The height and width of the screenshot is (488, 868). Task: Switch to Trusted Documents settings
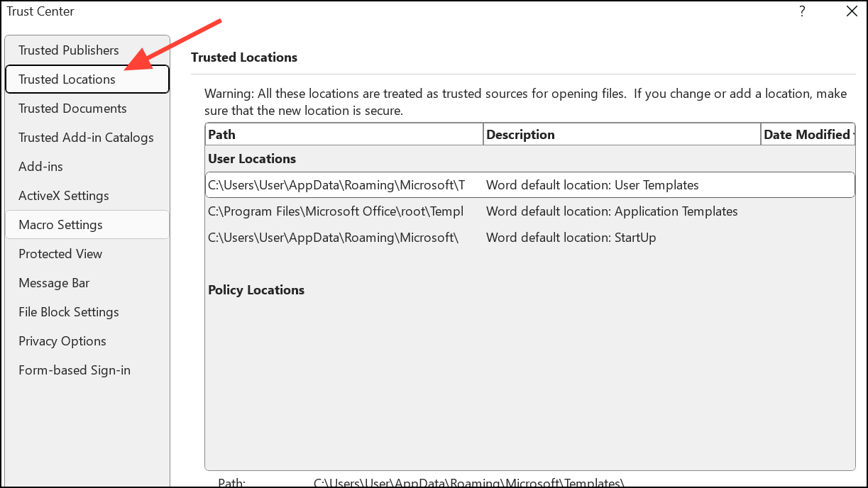72,108
